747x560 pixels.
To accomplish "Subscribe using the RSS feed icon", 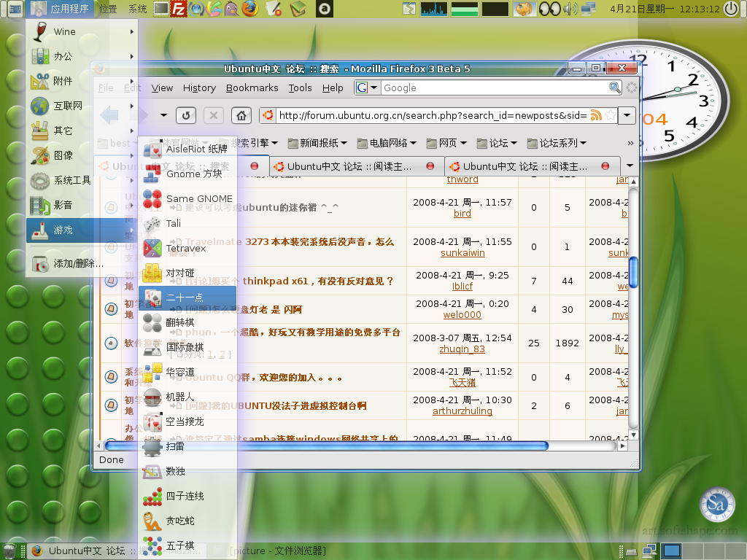I will point(596,115).
